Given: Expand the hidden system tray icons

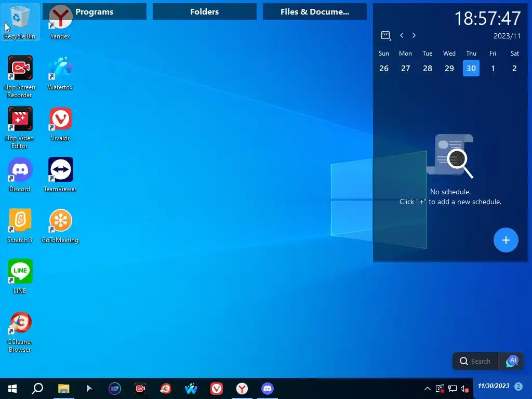Looking at the screenshot, I should 428,389.
